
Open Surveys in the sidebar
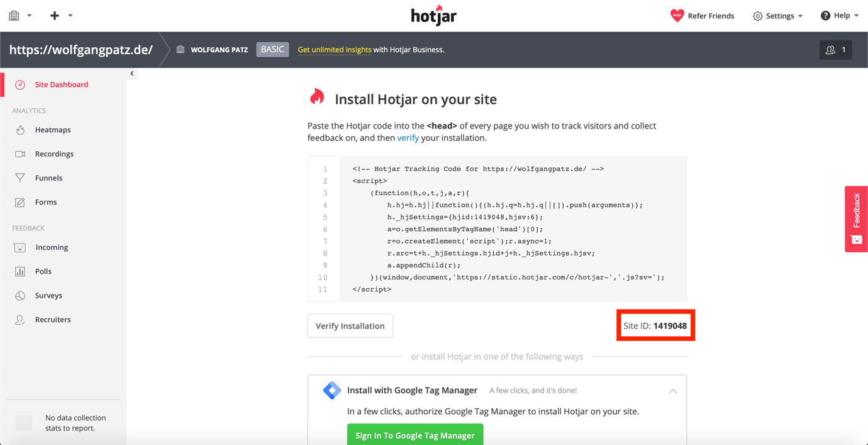48,295
